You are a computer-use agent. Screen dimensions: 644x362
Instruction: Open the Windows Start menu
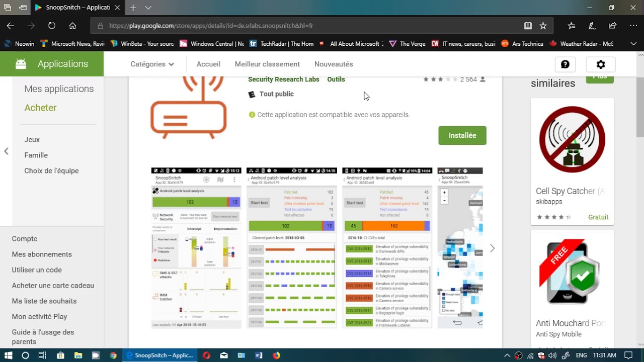8,355
